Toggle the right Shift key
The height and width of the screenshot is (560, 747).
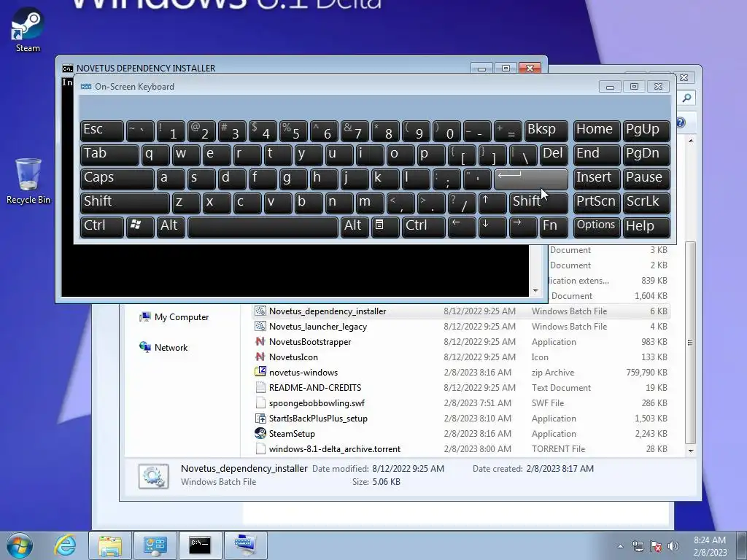tap(538, 203)
